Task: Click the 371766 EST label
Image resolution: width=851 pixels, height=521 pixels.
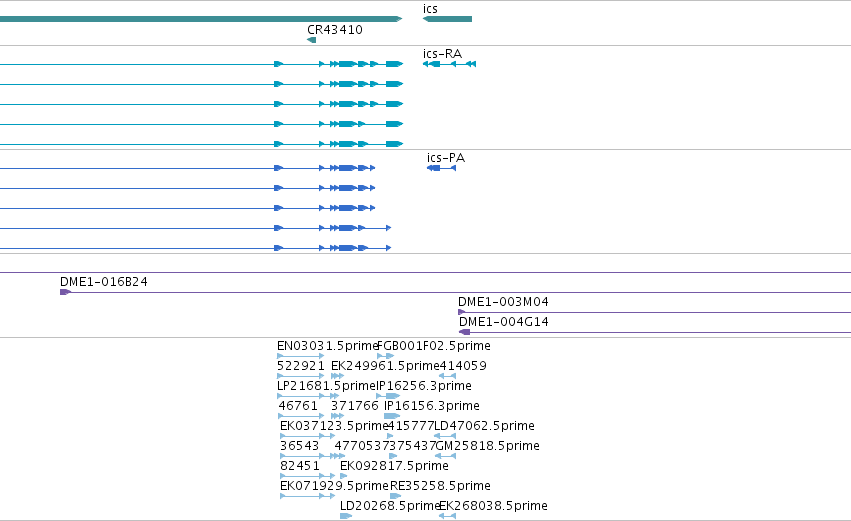Action: pos(354,406)
